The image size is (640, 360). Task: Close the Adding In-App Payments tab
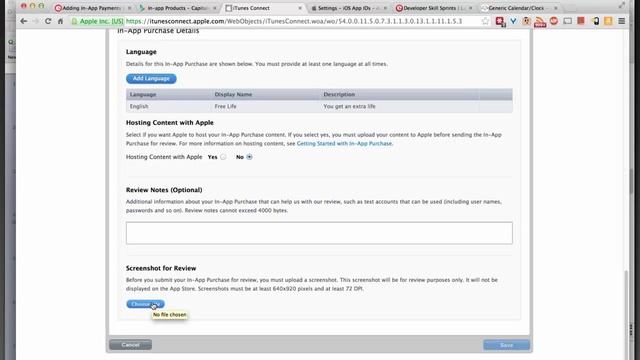pos(129,8)
